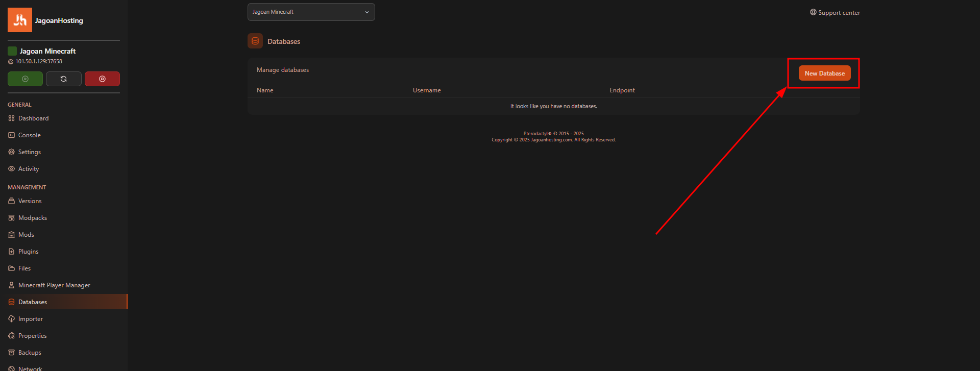Click the Minecraft Player Manager person icon
The width and height of the screenshot is (980, 371).
click(11, 285)
